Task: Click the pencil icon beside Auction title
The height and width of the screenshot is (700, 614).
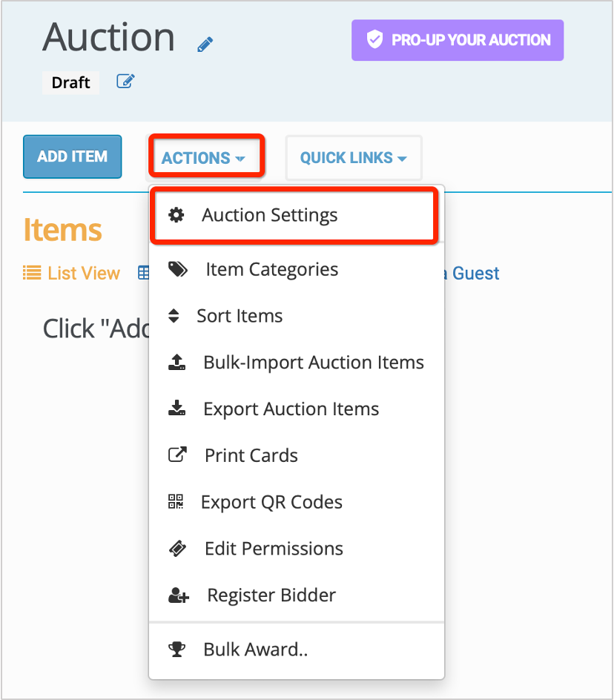Action: 205,45
